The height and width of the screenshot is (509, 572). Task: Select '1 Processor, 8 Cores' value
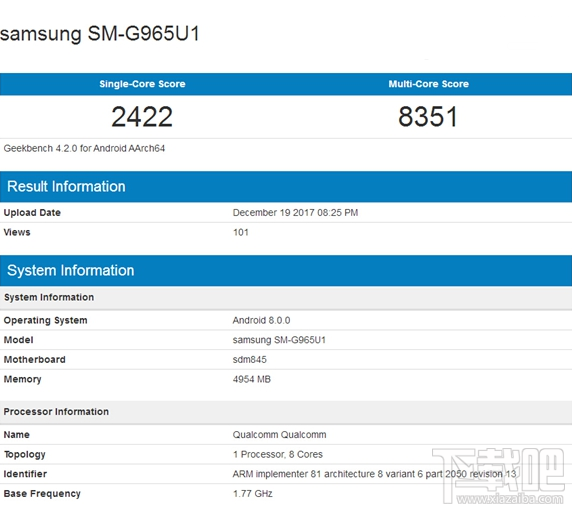[x=278, y=455]
